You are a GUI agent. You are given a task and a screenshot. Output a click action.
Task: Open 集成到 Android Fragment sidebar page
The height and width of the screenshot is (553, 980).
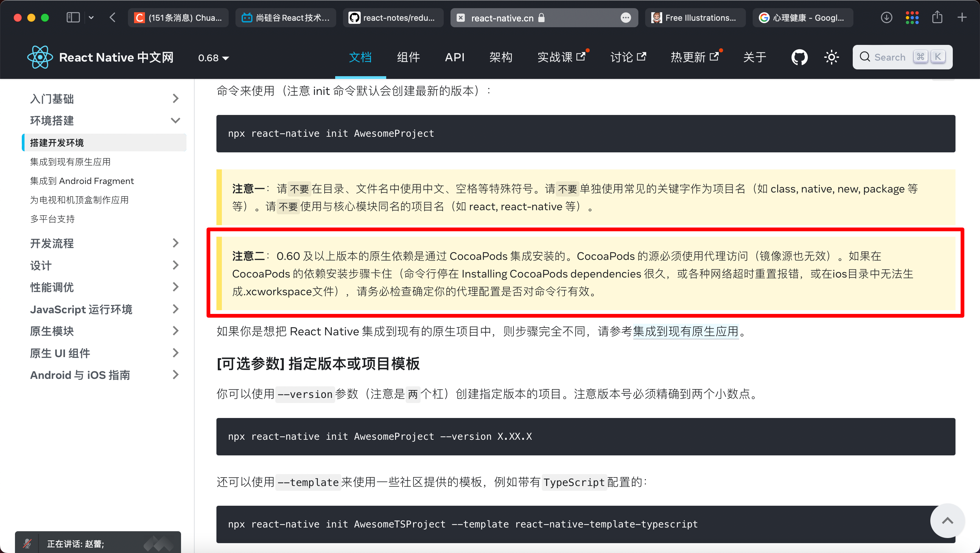click(x=82, y=181)
